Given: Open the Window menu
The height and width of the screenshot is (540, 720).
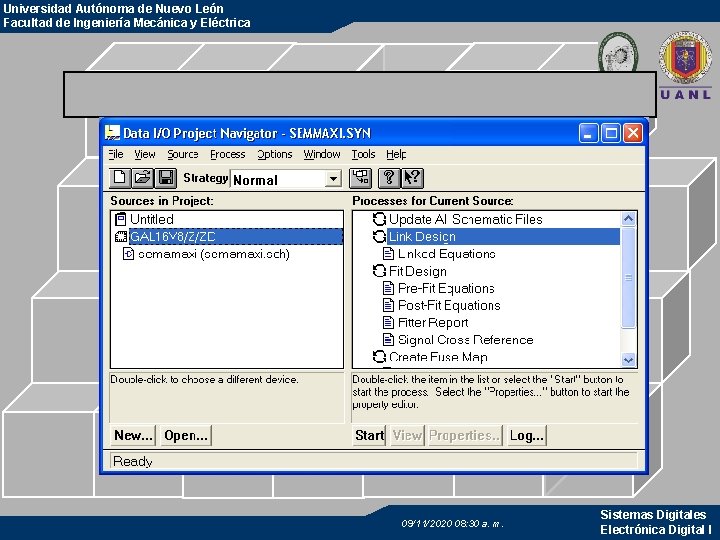Looking at the screenshot, I should tap(322, 154).
